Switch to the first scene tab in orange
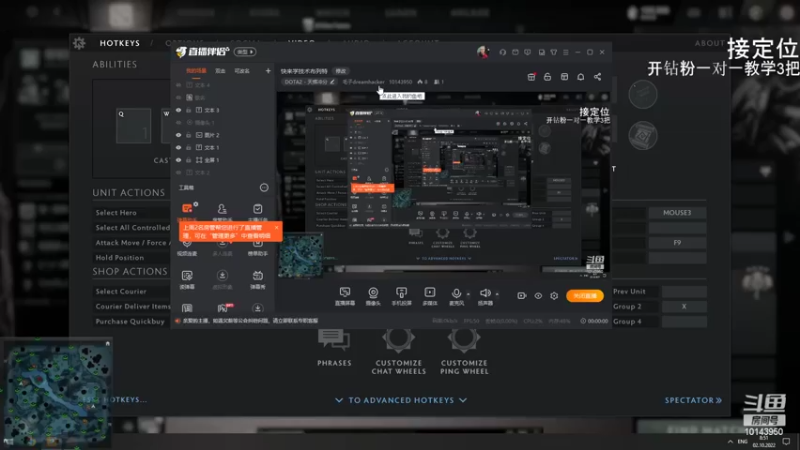 coord(196,71)
